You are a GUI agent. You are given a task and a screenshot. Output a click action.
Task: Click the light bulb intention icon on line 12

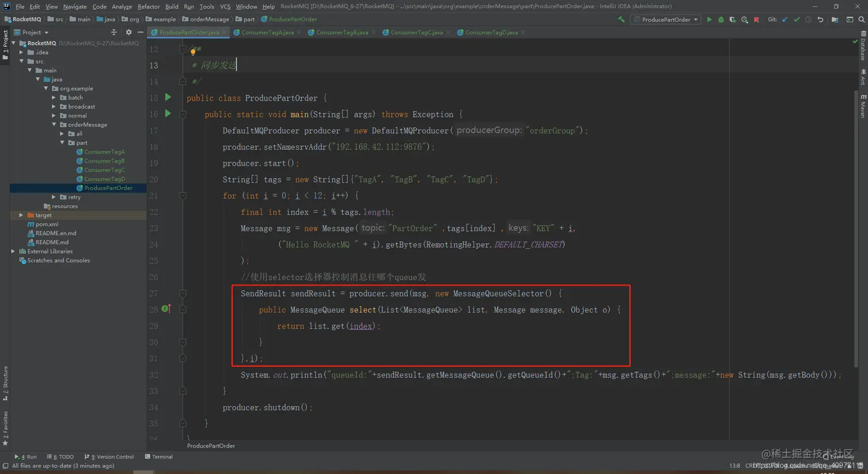coord(193,51)
